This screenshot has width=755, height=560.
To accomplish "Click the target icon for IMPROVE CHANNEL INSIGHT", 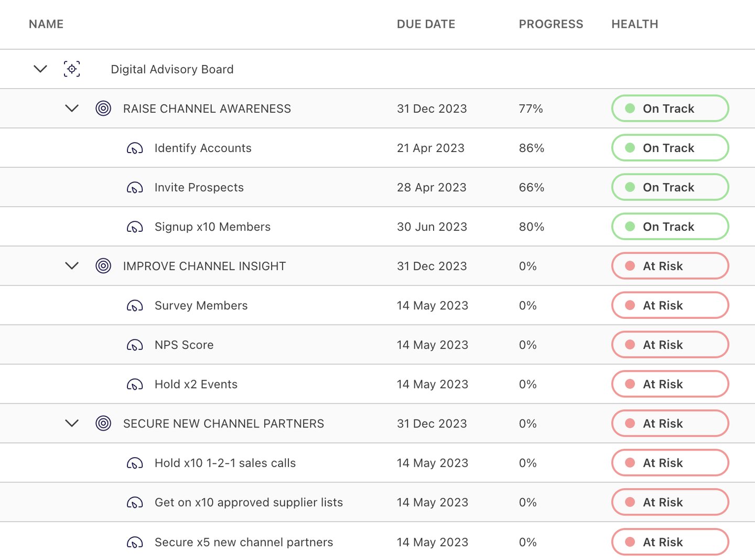I will pos(103,266).
